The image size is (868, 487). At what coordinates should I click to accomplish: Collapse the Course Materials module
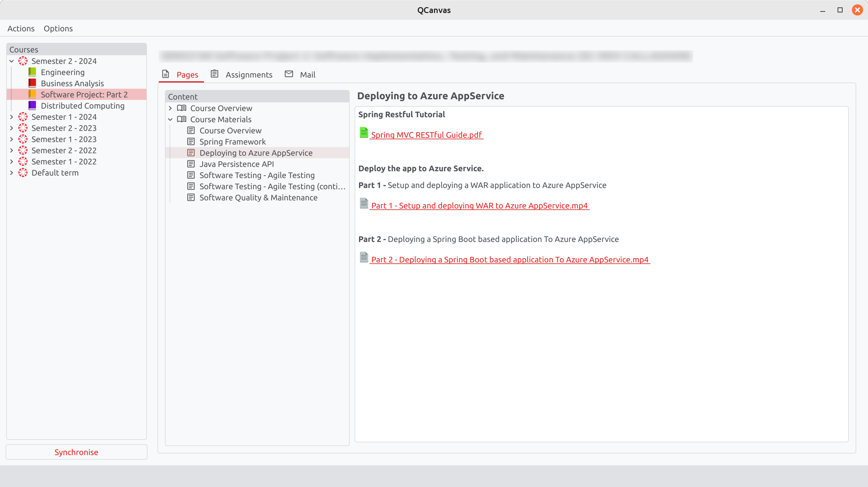pyautogui.click(x=170, y=119)
